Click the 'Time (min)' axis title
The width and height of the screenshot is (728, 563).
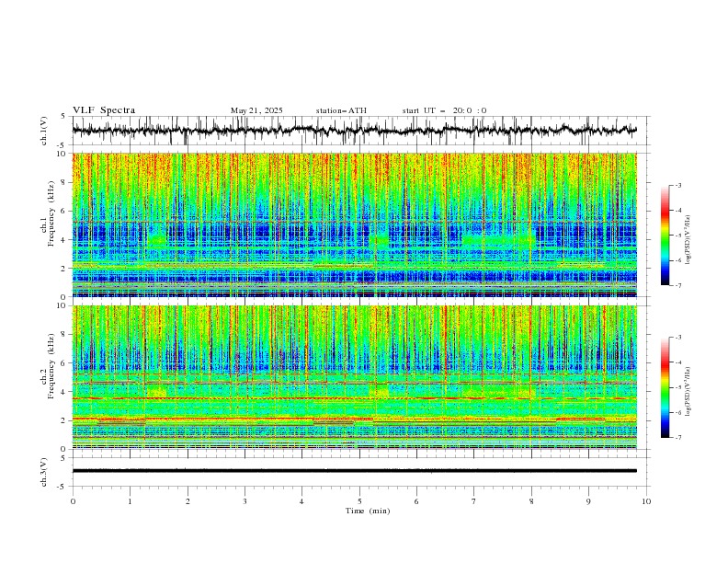tap(368, 511)
